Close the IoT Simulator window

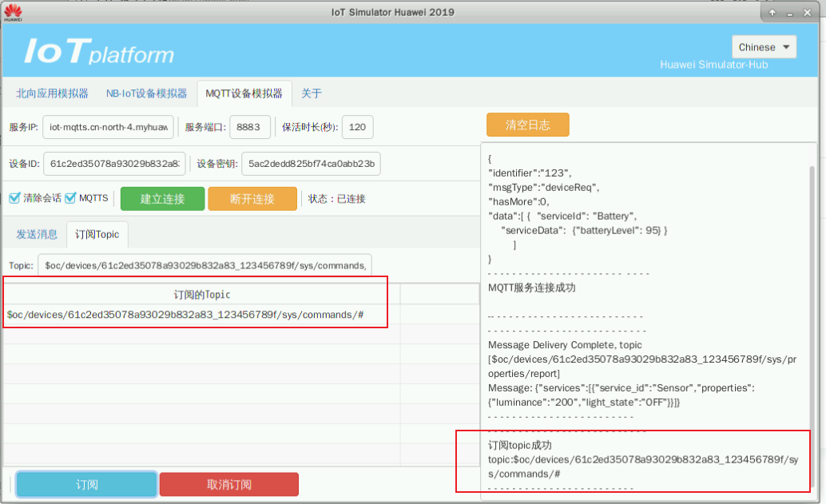pyautogui.click(x=807, y=13)
